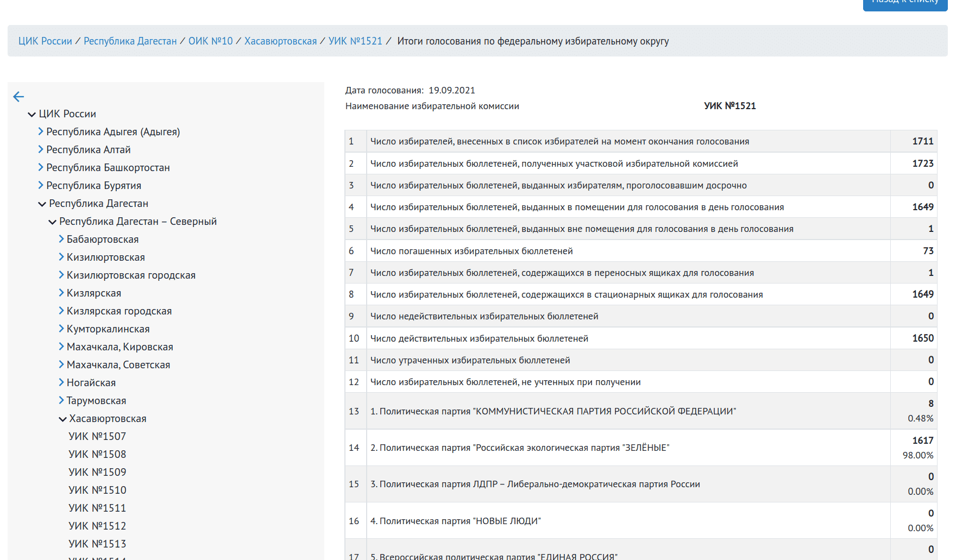Viewport: 956px width, 560px height.
Task: Collapse the ЦИК России tree node
Action: (x=32, y=114)
